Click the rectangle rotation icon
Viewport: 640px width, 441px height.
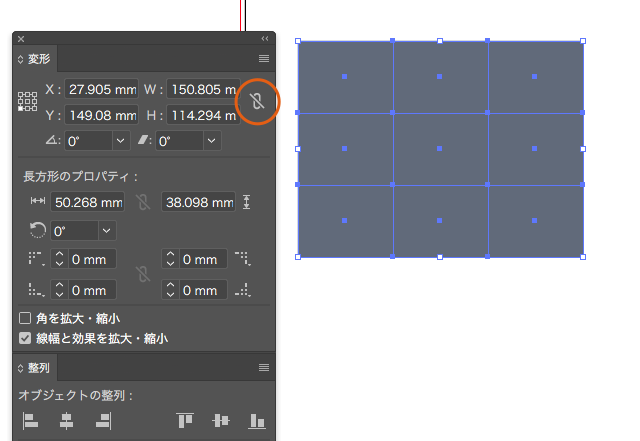[38, 230]
